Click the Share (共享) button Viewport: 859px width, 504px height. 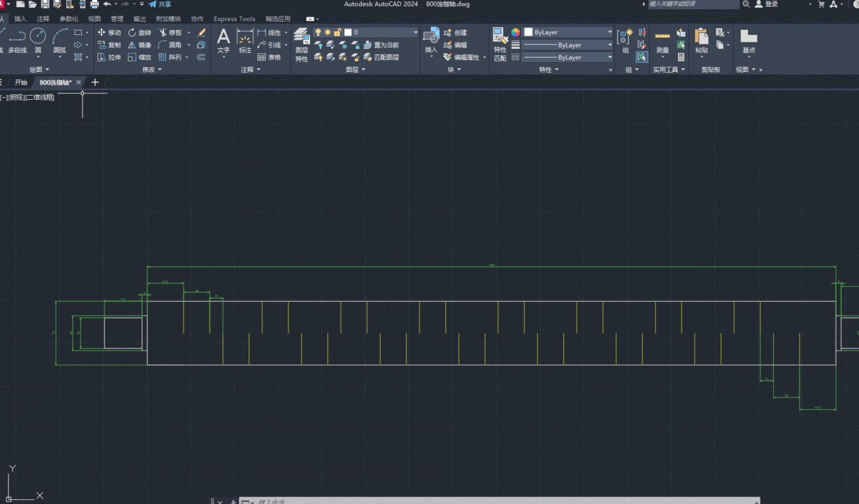point(160,4)
